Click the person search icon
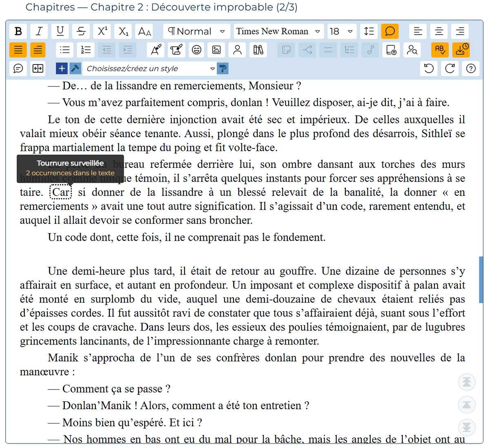 [x=412, y=50]
